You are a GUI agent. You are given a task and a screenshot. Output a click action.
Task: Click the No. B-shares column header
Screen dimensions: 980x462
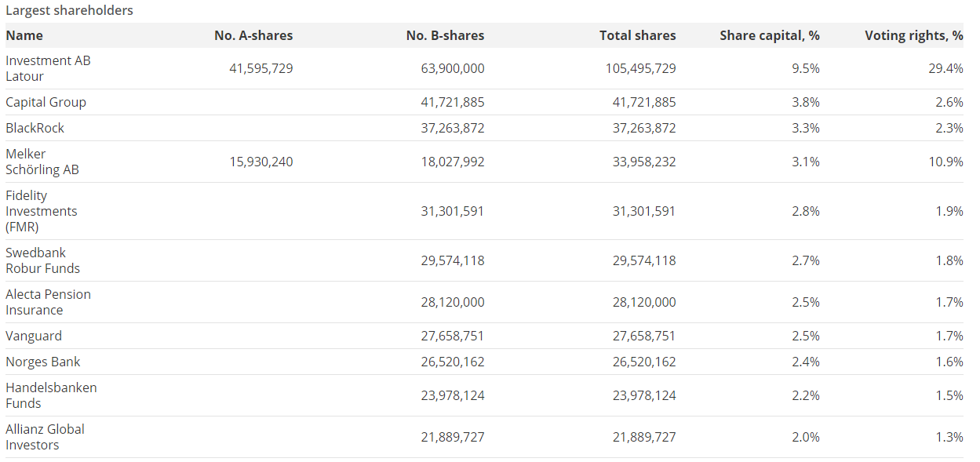[445, 35]
